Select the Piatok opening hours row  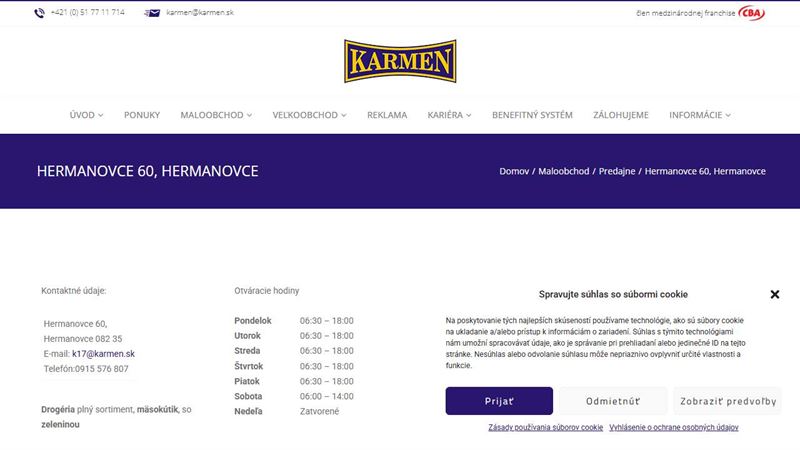(294, 381)
